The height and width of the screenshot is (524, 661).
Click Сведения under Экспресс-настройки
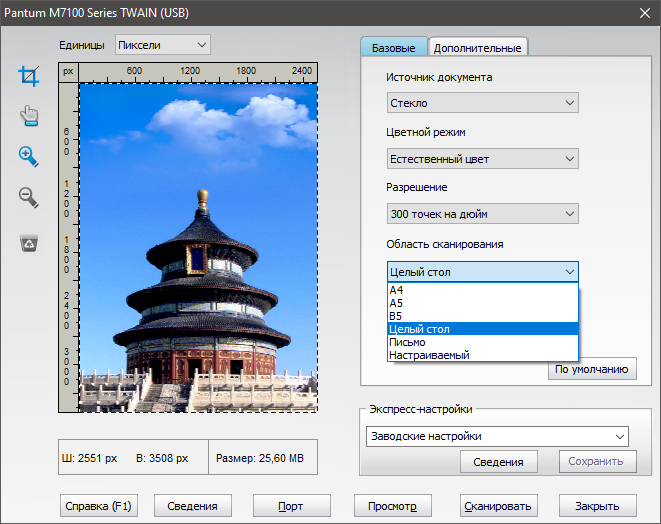pyautogui.click(x=499, y=462)
